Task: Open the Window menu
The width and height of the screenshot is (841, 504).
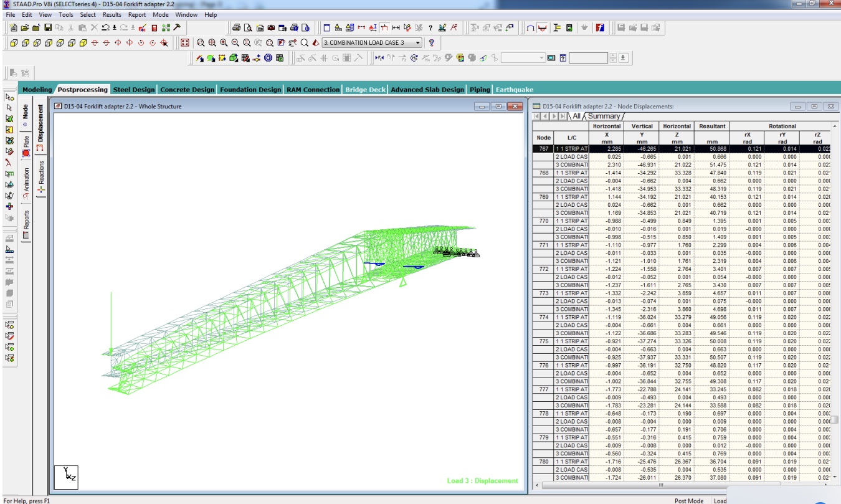Action: [x=186, y=14]
